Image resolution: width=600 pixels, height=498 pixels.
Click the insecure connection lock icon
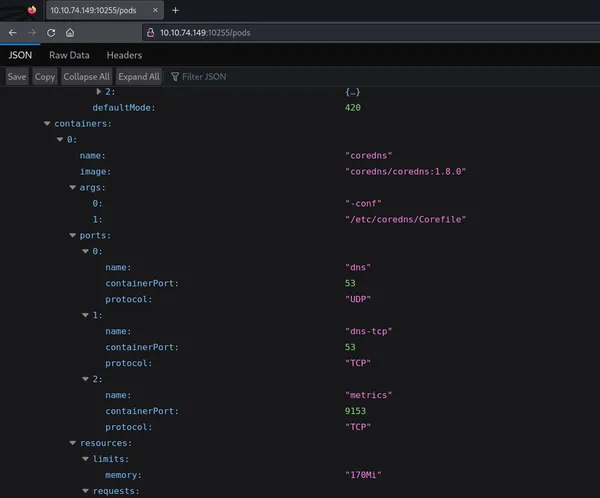(x=150, y=32)
